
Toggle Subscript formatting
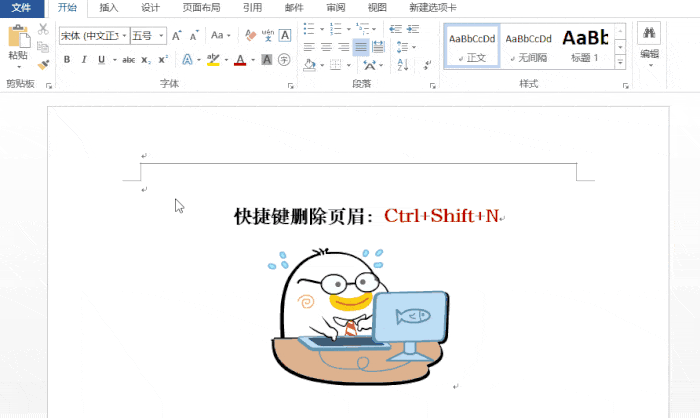(146, 60)
